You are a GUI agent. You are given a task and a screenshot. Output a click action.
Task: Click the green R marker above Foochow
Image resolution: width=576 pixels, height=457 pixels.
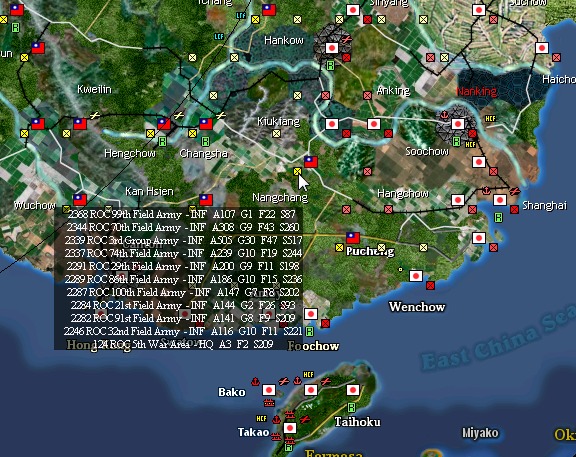310,331
